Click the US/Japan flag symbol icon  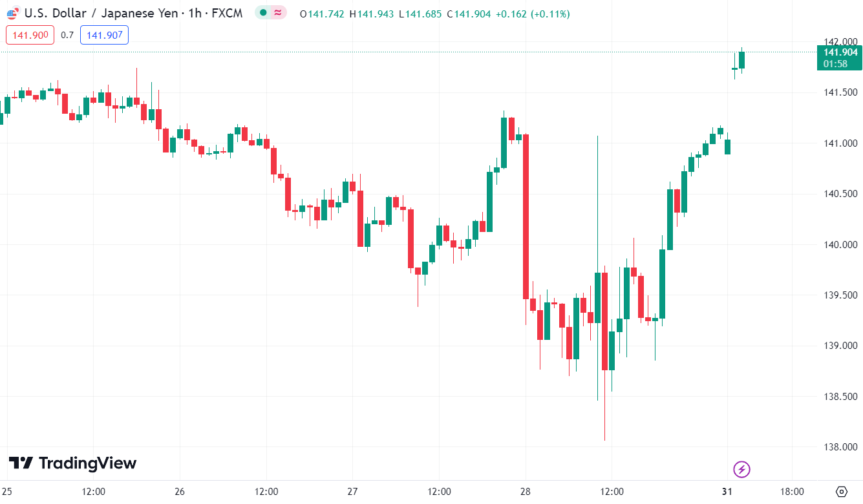[12, 14]
